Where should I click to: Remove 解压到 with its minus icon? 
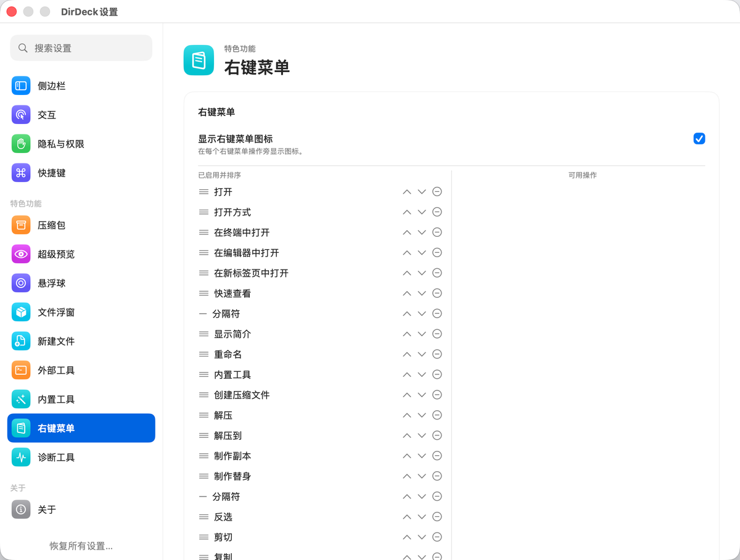point(437,435)
